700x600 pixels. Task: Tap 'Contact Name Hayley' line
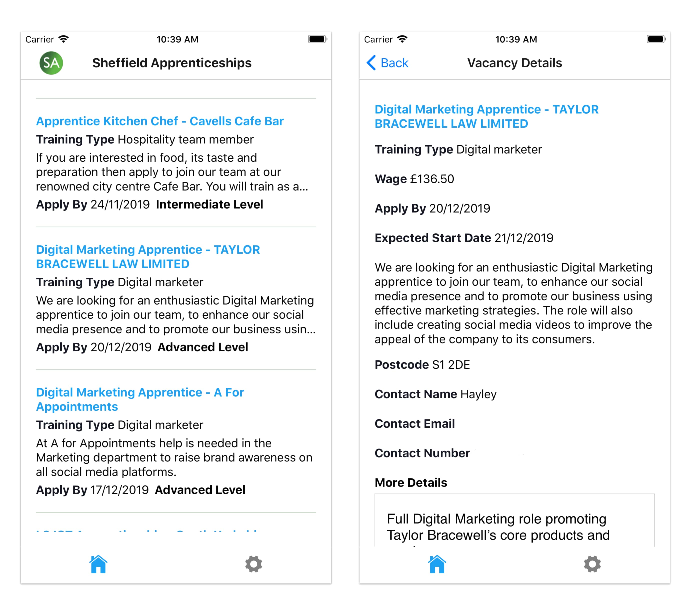(x=435, y=394)
